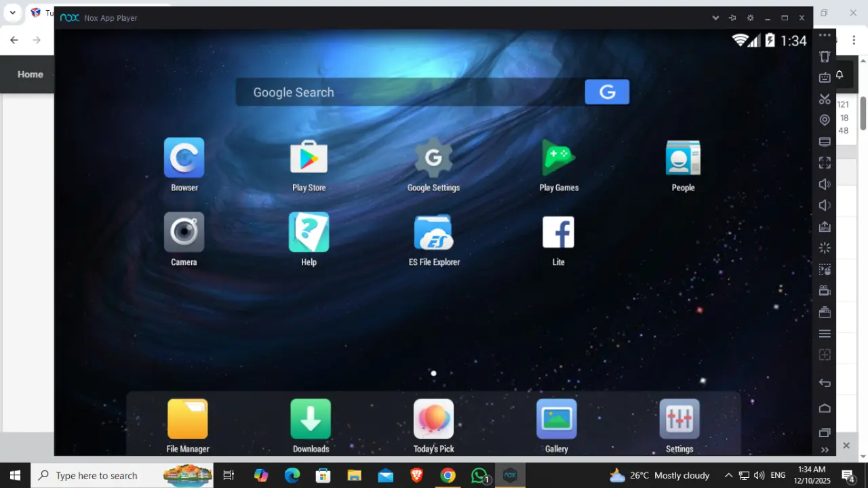Open WhatsApp from taskbar
This screenshot has height=488, width=868.
coord(479,475)
